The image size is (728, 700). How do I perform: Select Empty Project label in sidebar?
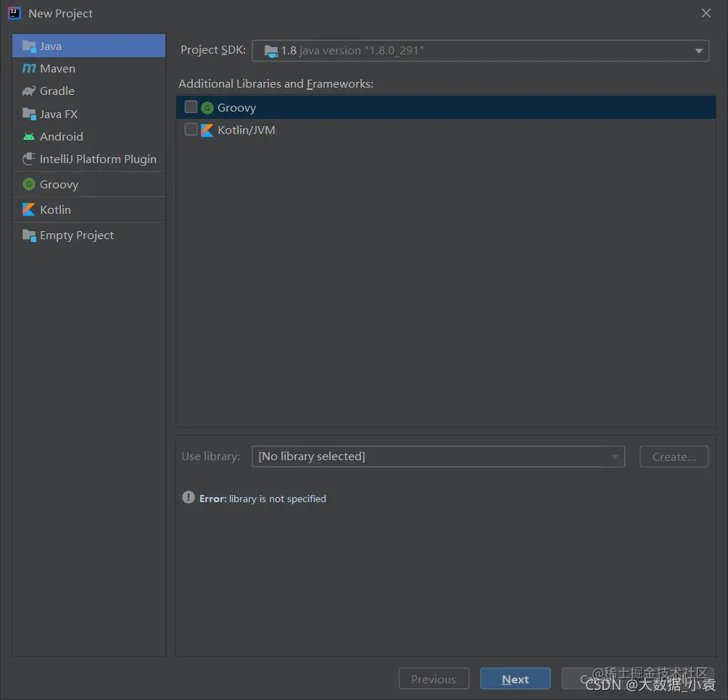point(77,236)
